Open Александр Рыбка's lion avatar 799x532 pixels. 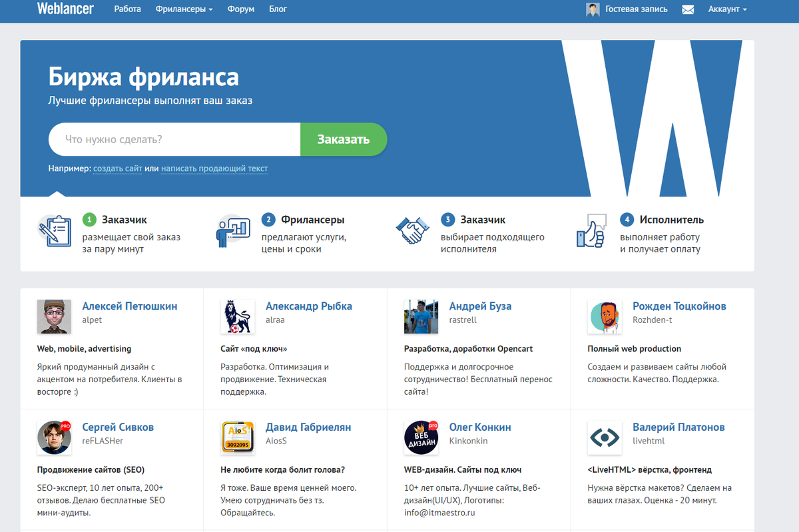pyautogui.click(x=238, y=316)
